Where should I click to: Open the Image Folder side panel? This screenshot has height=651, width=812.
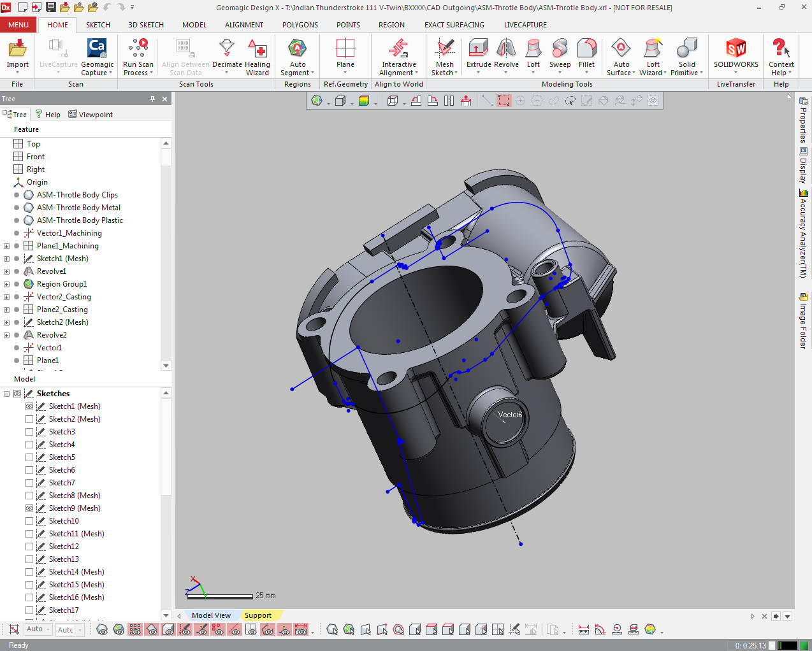804,321
